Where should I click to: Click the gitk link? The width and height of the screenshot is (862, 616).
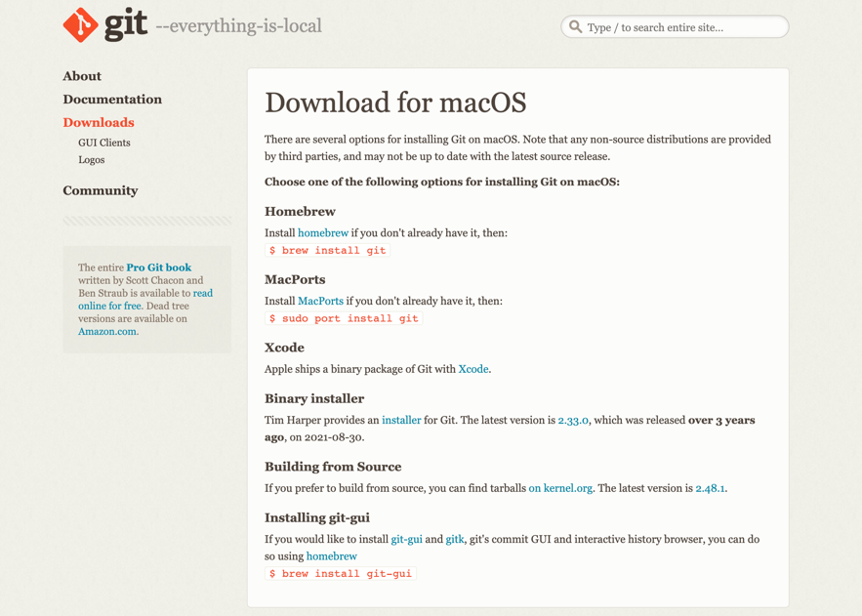(x=455, y=539)
